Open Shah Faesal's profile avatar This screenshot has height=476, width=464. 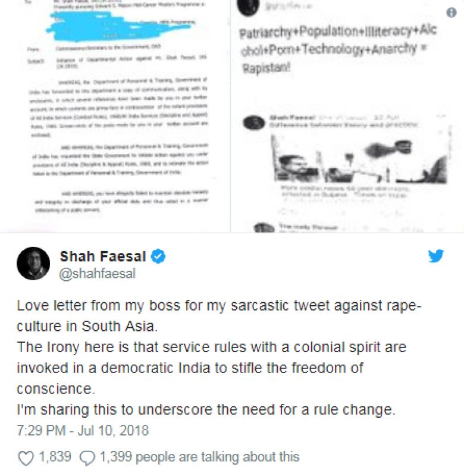click(33, 263)
